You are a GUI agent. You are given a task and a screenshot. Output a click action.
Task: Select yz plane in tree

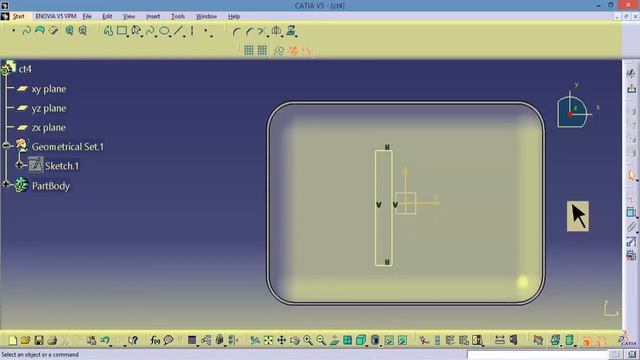[49, 108]
